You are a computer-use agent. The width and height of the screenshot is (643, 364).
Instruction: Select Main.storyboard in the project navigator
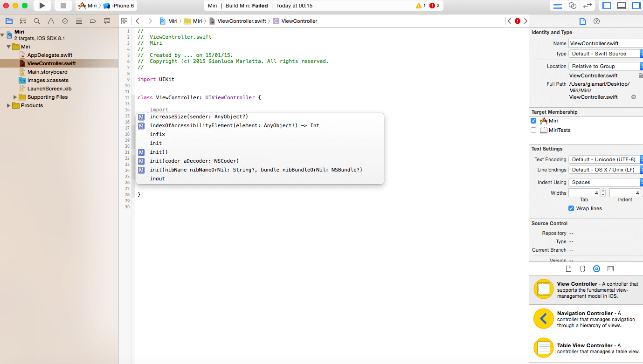click(47, 72)
